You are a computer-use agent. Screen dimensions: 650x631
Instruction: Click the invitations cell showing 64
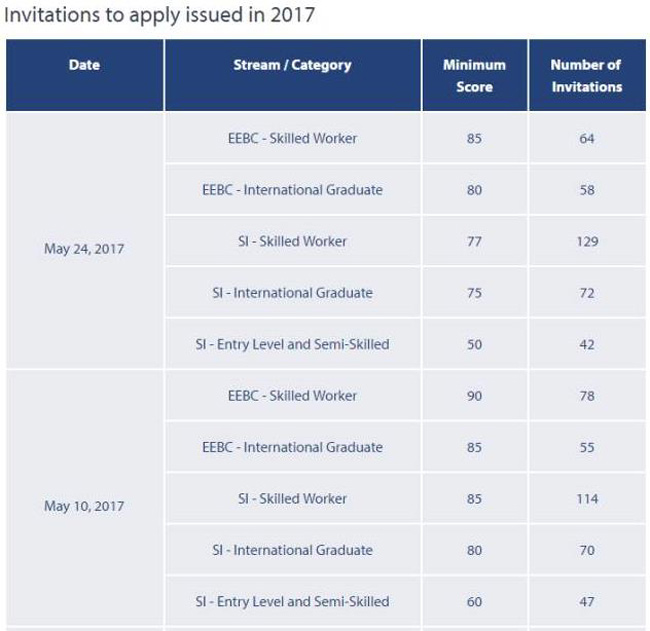click(587, 138)
